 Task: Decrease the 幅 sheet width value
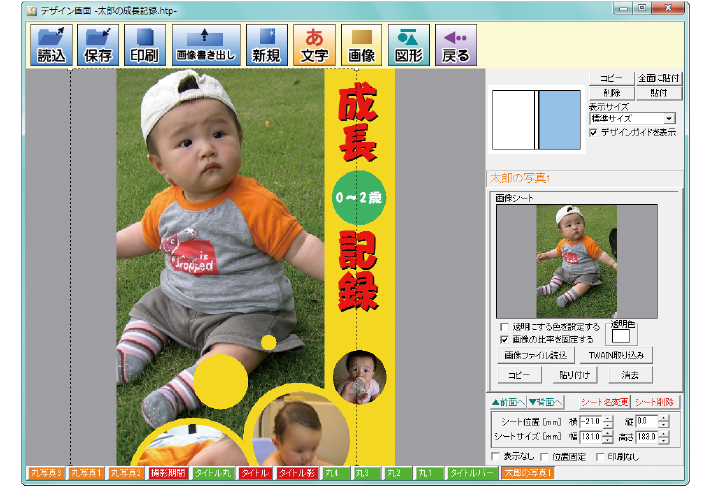tap(608, 440)
